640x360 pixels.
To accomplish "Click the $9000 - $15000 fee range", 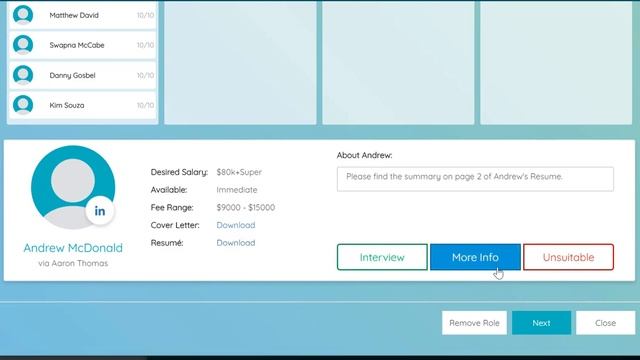I will tap(246, 207).
